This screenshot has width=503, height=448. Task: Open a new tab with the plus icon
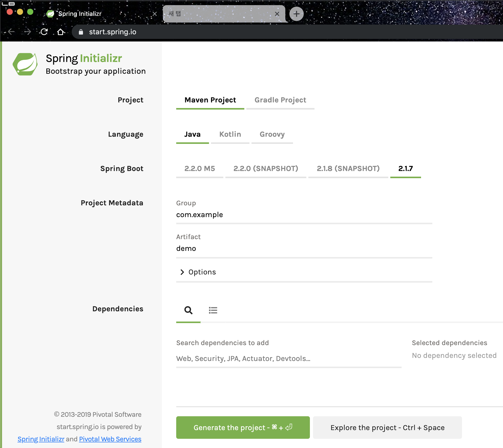point(296,14)
